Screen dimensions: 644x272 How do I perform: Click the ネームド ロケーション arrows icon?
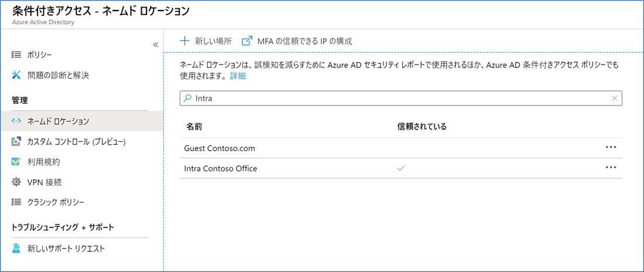click(x=16, y=121)
